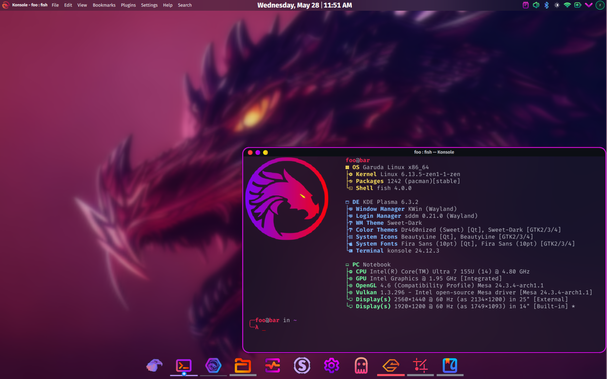Open the Plugins menu
This screenshot has height=379, width=607.
coord(128,5)
